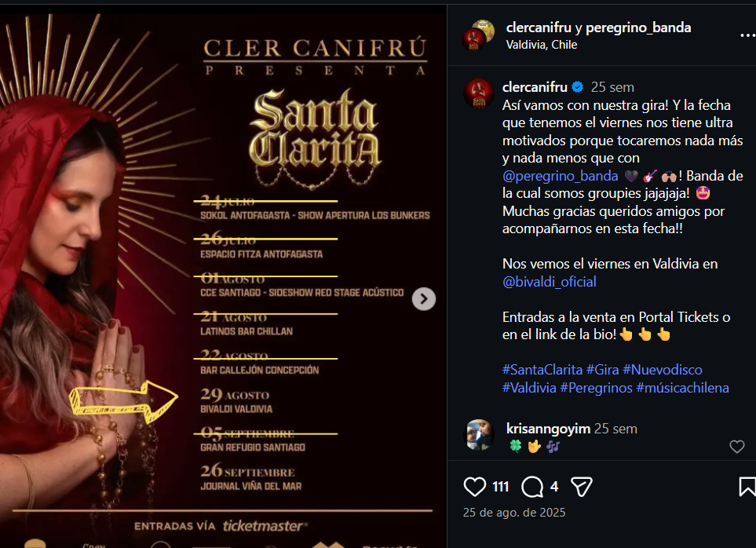This screenshot has height=548, width=756.
Task: Open the Valdivia, Chile location
Action: point(542,45)
